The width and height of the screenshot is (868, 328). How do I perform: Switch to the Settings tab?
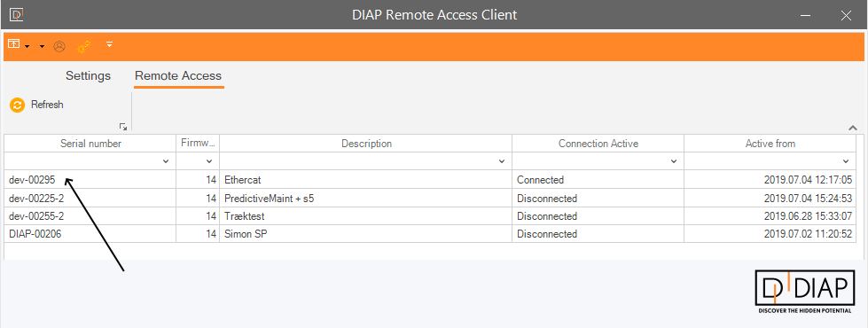(88, 75)
